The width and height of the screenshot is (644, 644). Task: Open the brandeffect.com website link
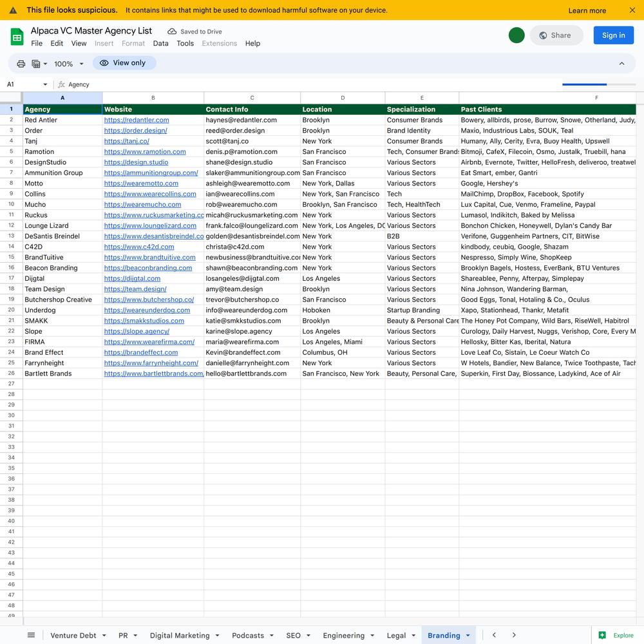click(141, 352)
